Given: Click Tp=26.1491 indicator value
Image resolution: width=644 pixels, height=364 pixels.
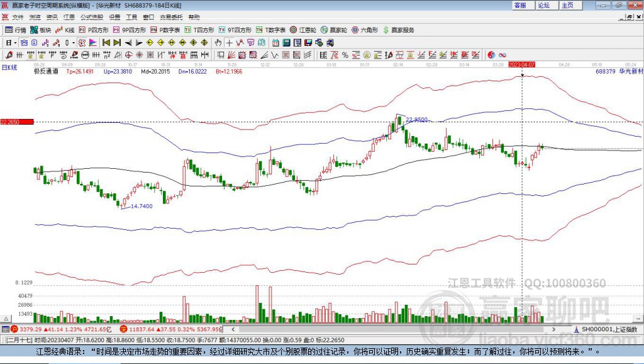Looking at the screenshot, I should tap(80, 71).
